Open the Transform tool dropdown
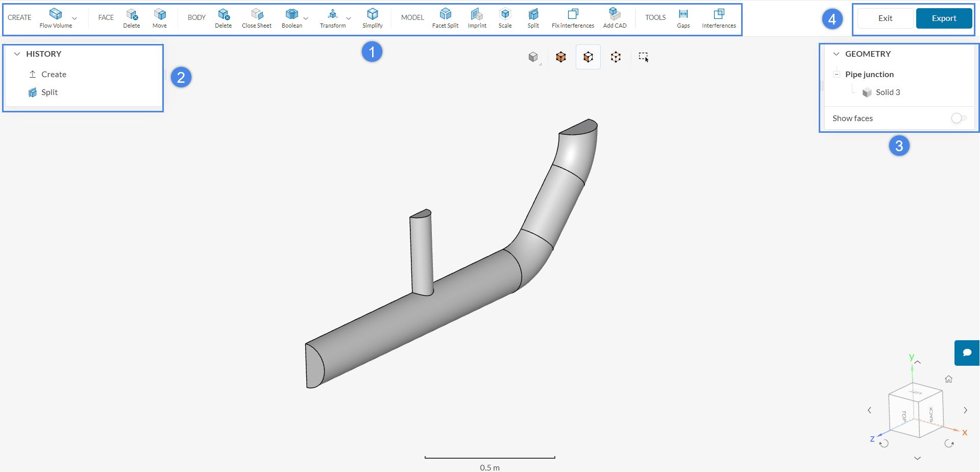 (x=348, y=19)
